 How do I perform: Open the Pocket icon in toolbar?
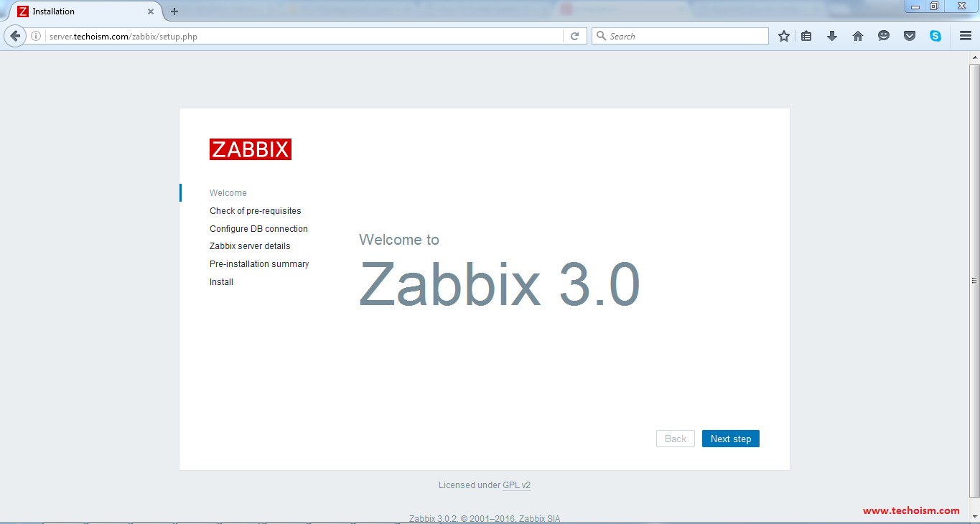click(x=910, y=36)
